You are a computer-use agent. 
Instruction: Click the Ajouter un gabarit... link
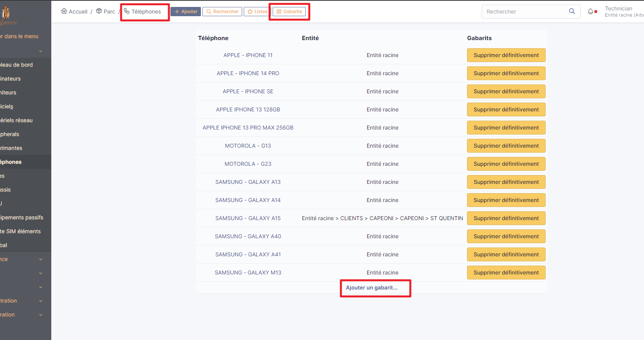coord(372,288)
